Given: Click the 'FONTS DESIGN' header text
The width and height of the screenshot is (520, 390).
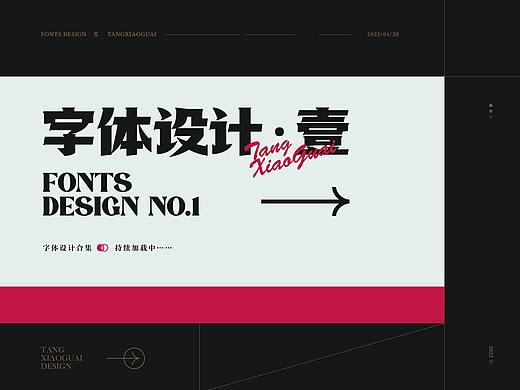Looking at the screenshot, I should click(x=63, y=34).
